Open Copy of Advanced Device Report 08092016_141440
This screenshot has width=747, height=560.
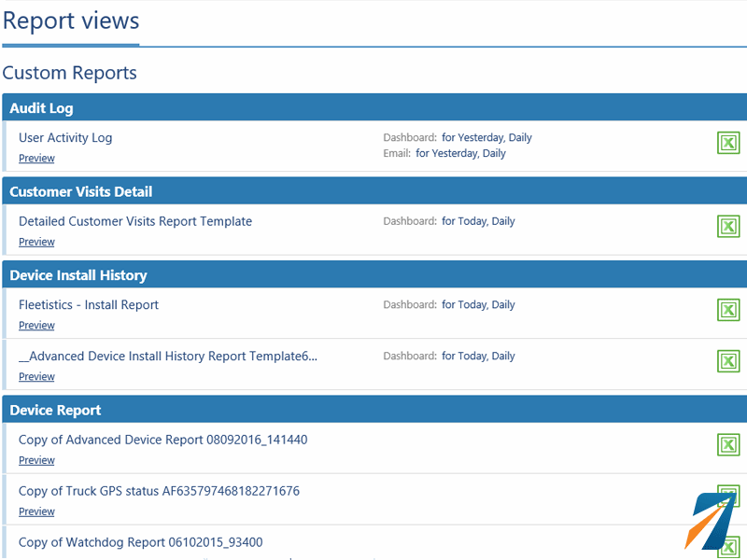(162, 440)
